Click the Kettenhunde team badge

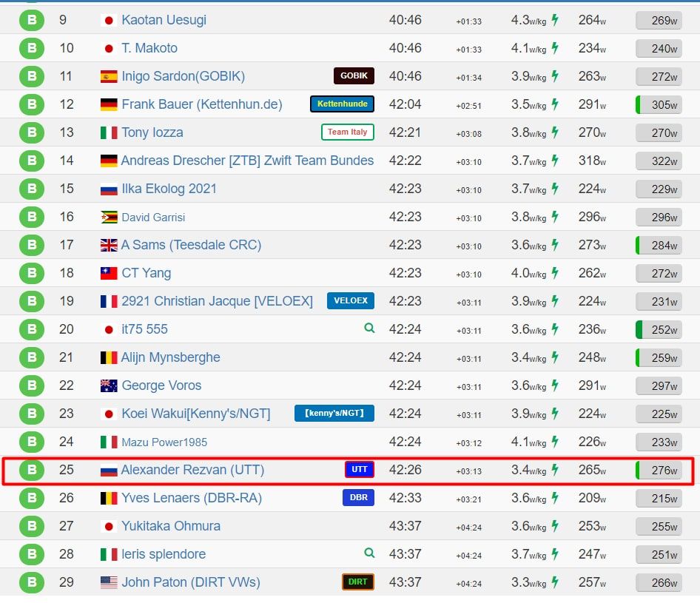point(343,104)
